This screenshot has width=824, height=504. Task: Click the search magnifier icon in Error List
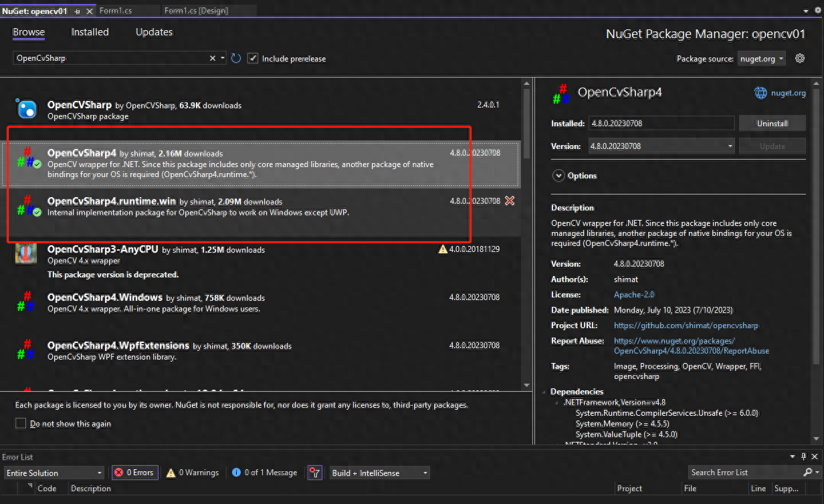[x=808, y=472]
